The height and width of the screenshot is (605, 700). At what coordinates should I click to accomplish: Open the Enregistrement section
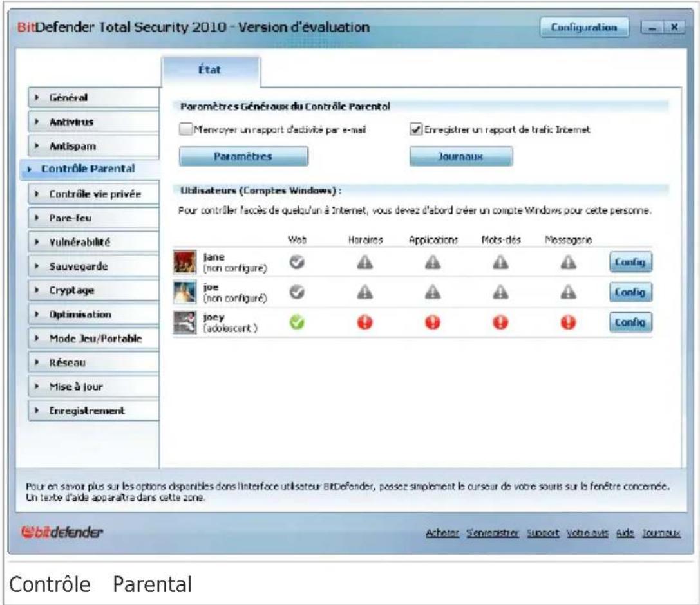pyautogui.click(x=93, y=411)
